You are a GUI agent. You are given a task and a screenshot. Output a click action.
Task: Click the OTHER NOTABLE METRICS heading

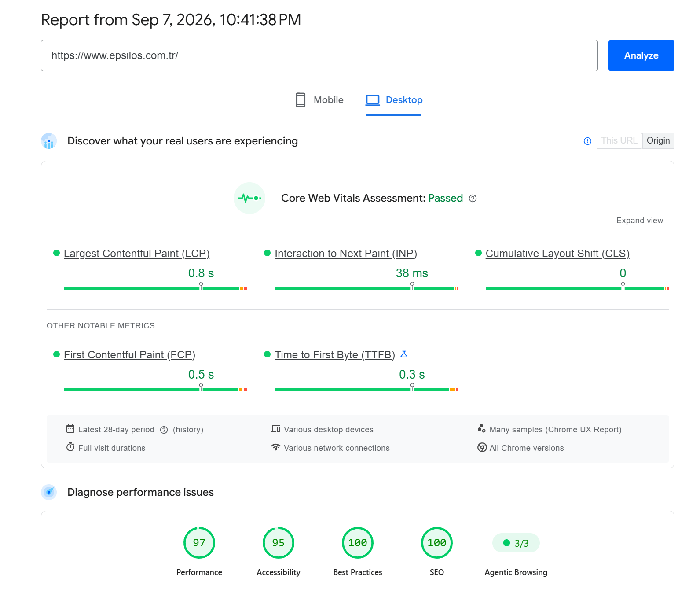(101, 326)
